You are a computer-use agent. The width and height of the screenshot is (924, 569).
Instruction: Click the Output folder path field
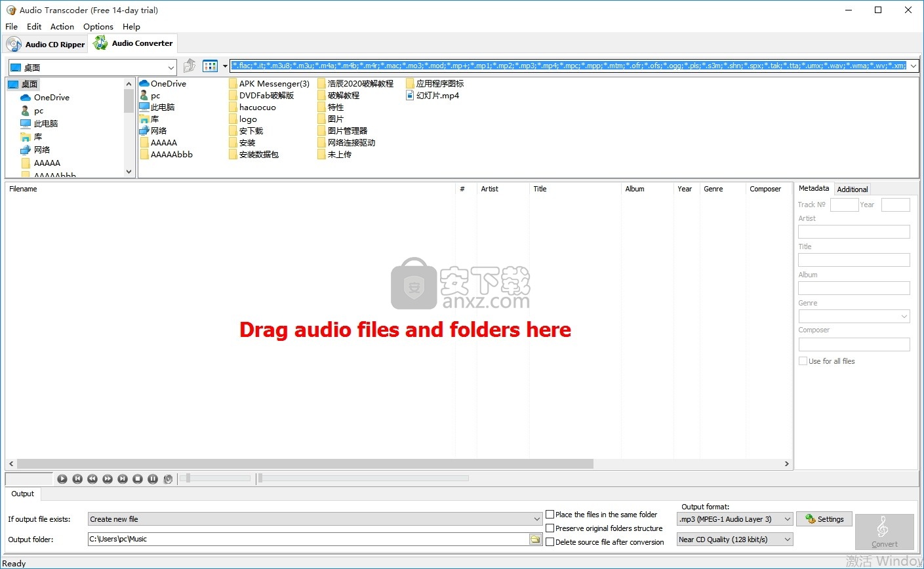tap(309, 540)
